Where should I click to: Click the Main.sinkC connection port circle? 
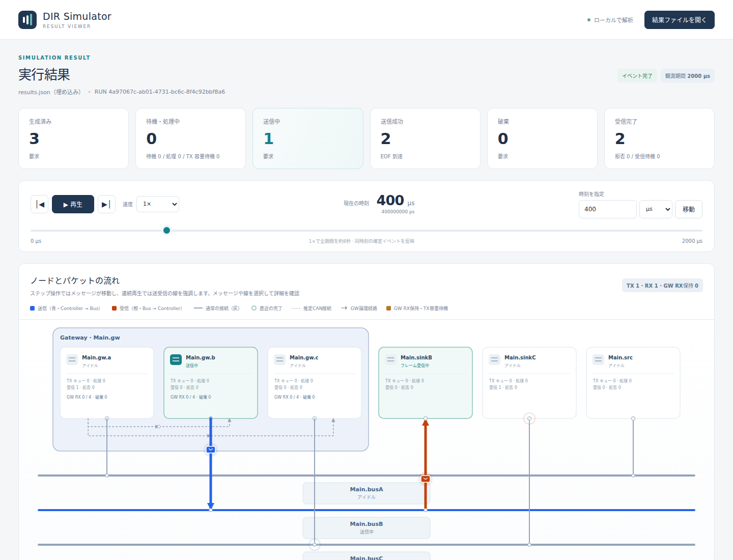(x=529, y=418)
